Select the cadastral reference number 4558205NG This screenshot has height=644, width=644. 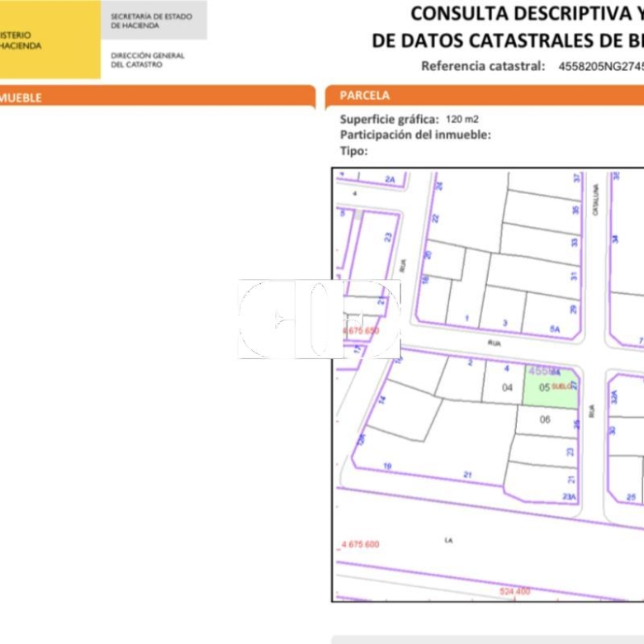[x=601, y=67]
